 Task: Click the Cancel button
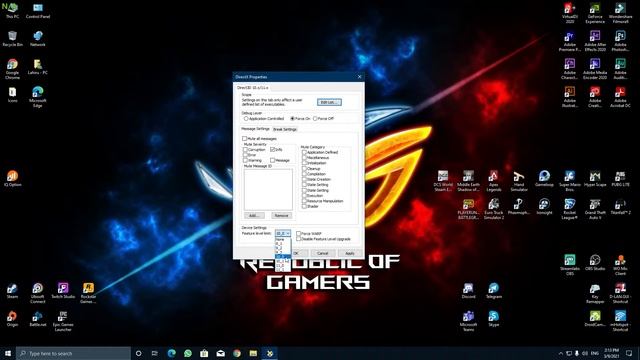tap(322, 253)
